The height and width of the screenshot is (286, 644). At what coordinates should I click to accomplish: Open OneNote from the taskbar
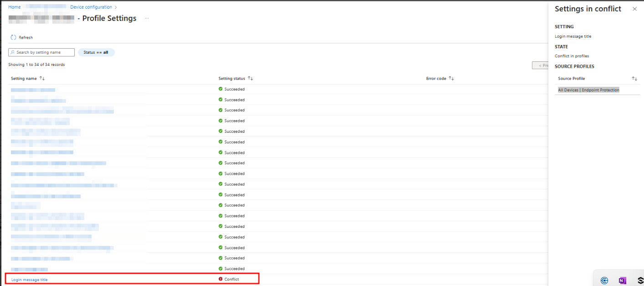click(x=622, y=281)
